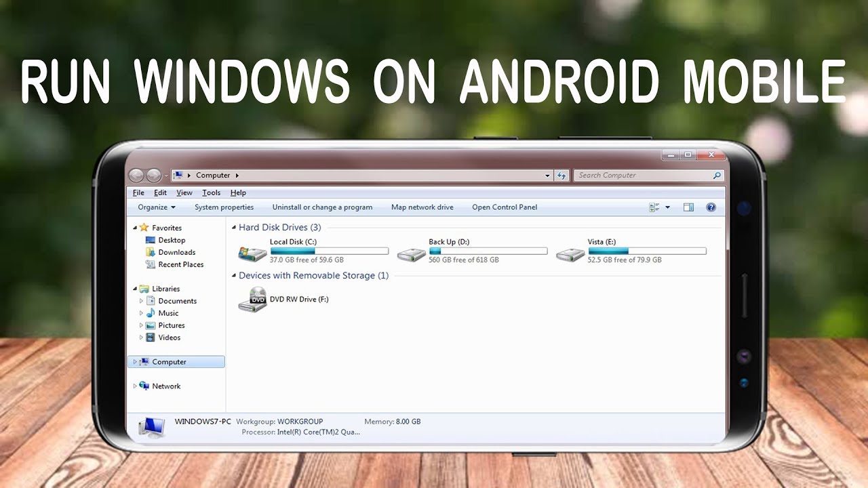Click the Refresh button beside address bar
This screenshot has width=868, height=488.
(561, 176)
